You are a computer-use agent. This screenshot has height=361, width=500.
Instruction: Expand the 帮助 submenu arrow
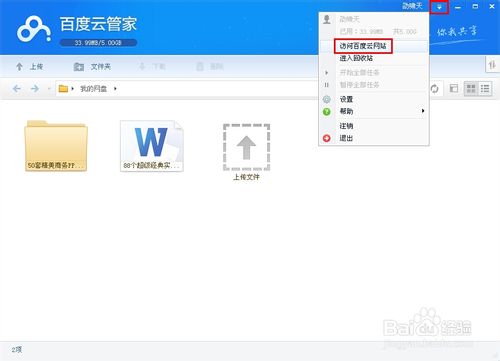(x=423, y=111)
